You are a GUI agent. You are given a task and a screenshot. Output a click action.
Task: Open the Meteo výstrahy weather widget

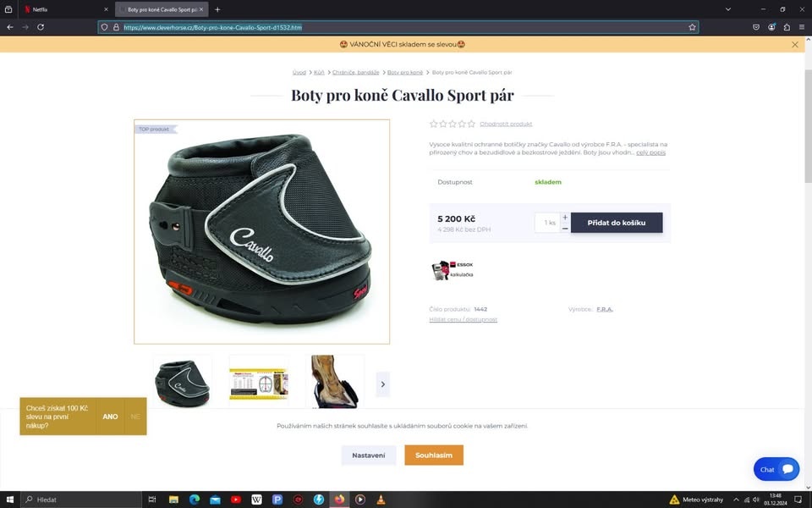(696, 500)
